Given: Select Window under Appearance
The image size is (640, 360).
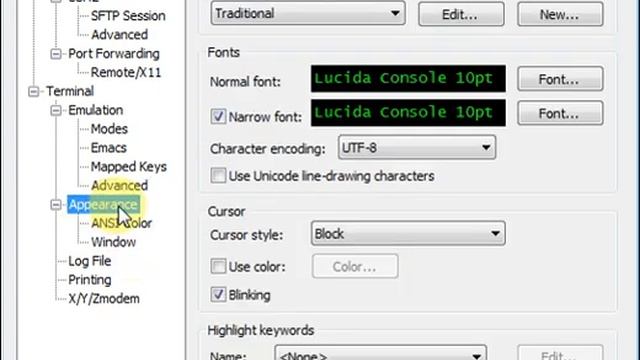Looking at the screenshot, I should click(x=113, y=242).
